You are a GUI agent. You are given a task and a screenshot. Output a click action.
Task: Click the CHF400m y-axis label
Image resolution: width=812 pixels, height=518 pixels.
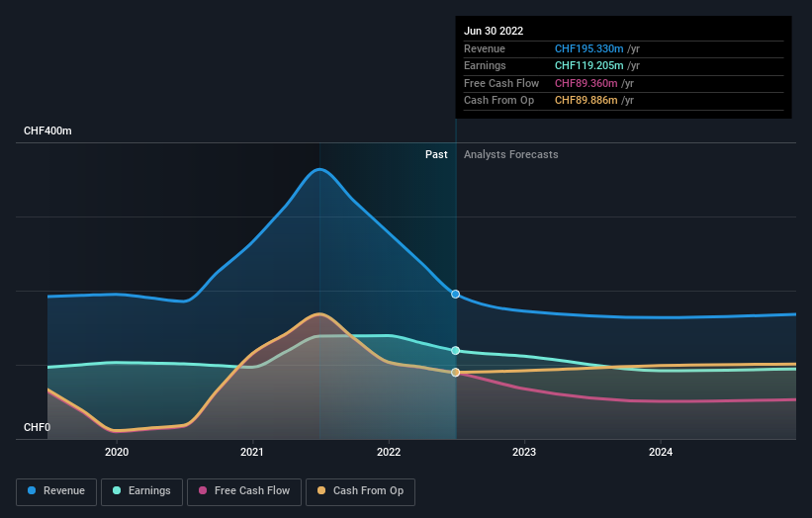(47, 130)
